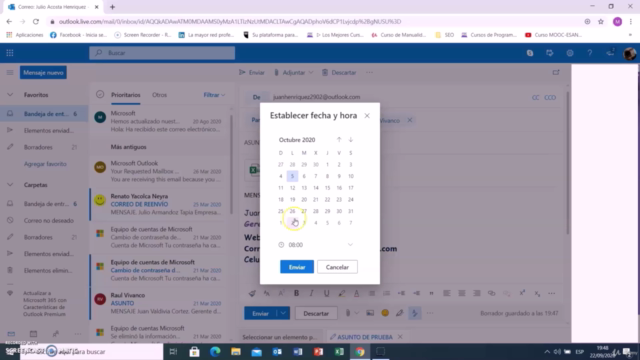
Task: Go to next month arrow in calendar
Action: coord(351,140)
